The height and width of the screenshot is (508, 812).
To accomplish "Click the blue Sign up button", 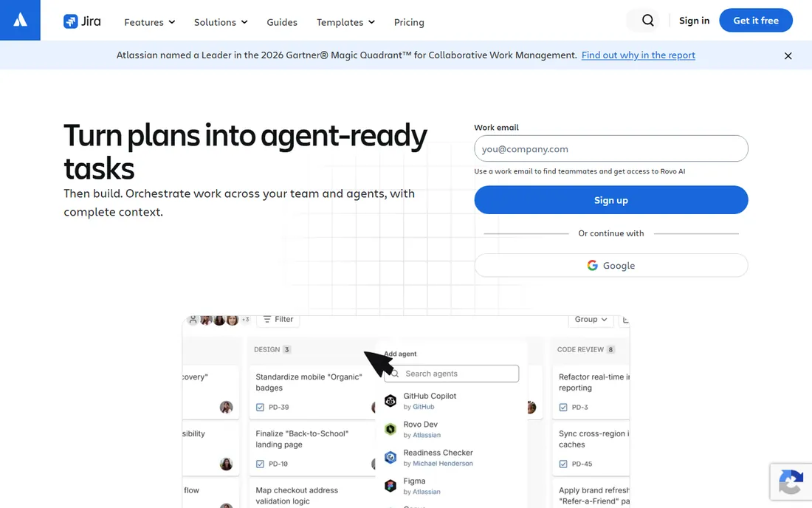I will point(611,200).
